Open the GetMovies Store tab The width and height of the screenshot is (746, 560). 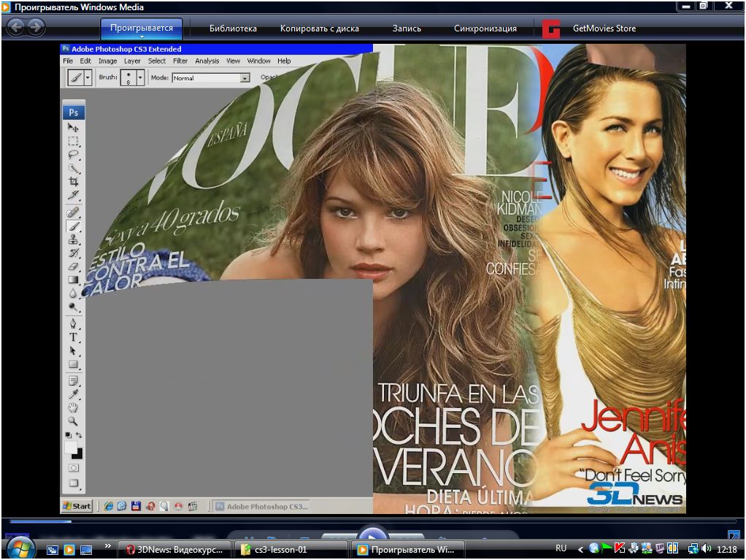590,28
